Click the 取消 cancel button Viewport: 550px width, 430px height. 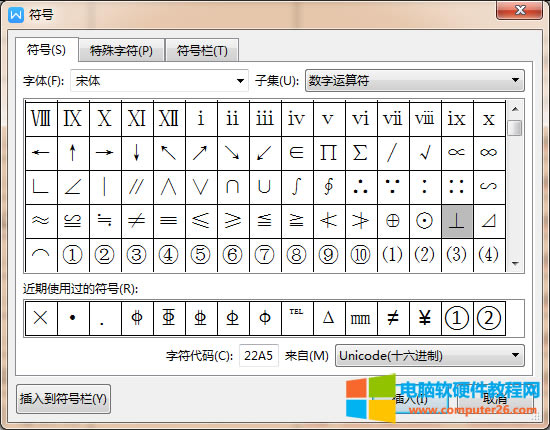[495, 399]
